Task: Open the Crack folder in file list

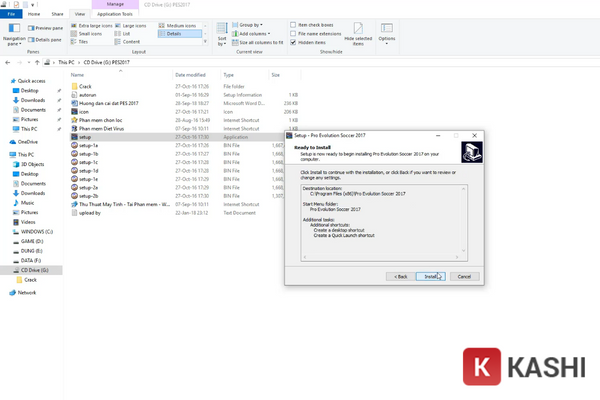Action: 85,86
